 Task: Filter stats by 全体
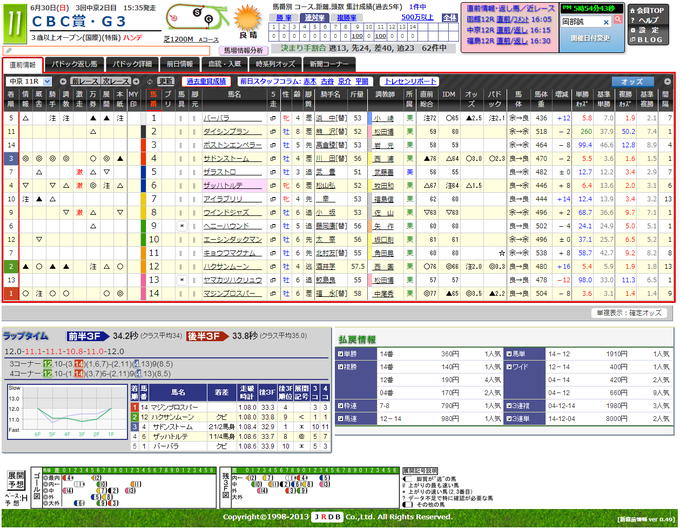tap(450, 17)
